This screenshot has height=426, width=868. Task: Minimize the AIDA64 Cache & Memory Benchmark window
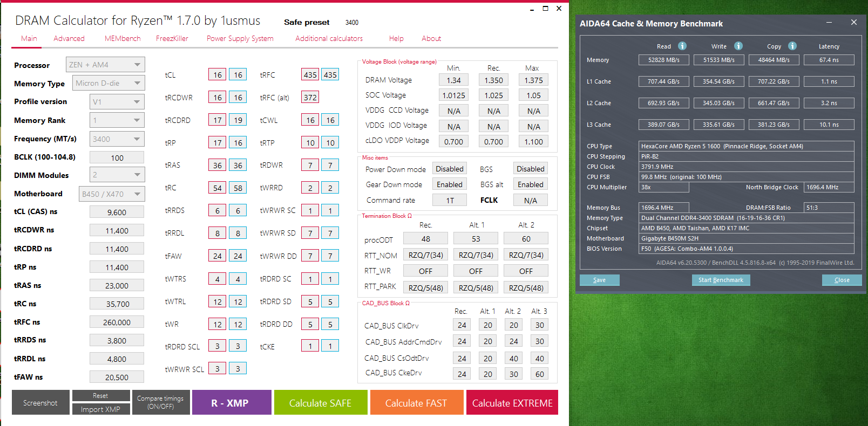[829, 23]
